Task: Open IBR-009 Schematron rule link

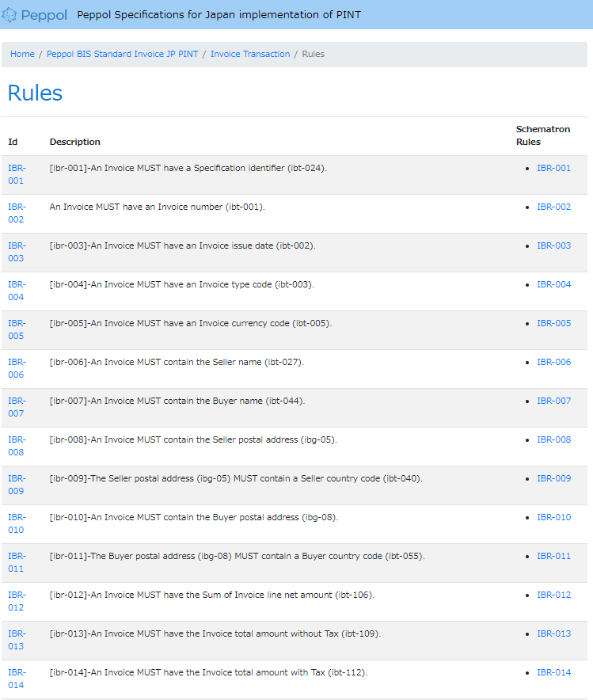Action: 553,478
